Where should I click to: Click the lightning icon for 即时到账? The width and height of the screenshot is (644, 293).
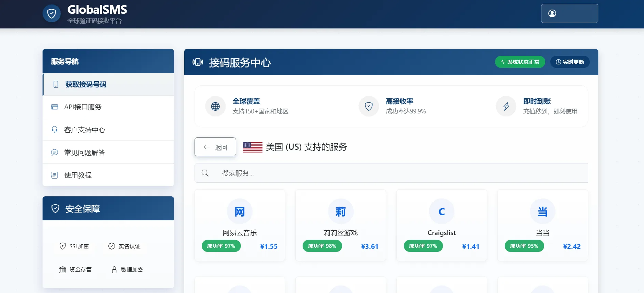coord(506,106)
